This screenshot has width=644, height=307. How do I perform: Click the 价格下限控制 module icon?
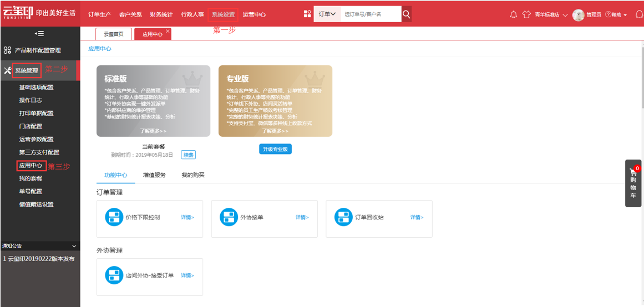tap(114, 217)
